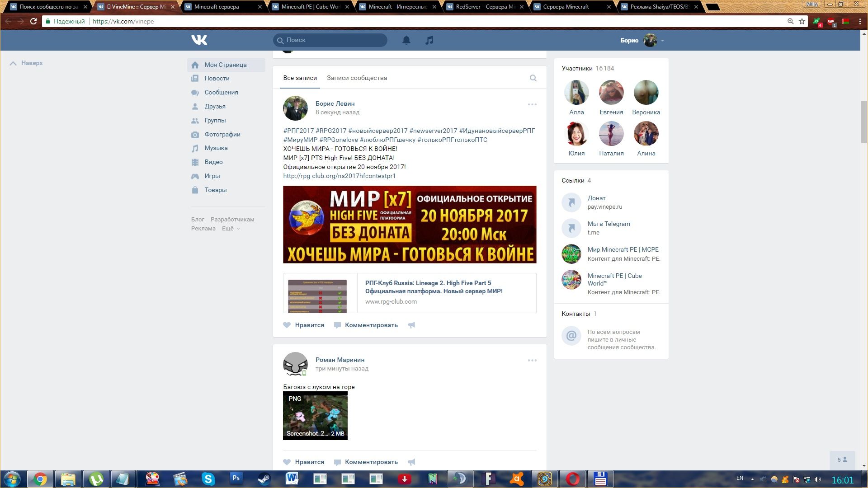Click the #РПГ2017 hashtag
Image resolution: width=868 pixels, height=488 pixels.
coord(298,131)
